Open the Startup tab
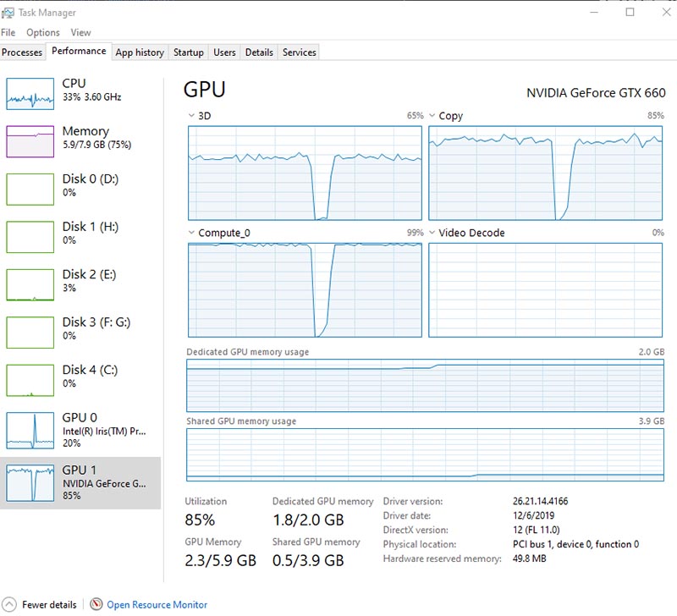677x616 pixels. coord(188,52)
